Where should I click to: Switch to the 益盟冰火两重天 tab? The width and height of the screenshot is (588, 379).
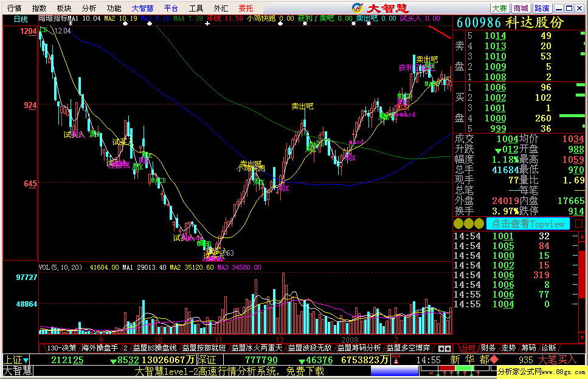point(257,348)
